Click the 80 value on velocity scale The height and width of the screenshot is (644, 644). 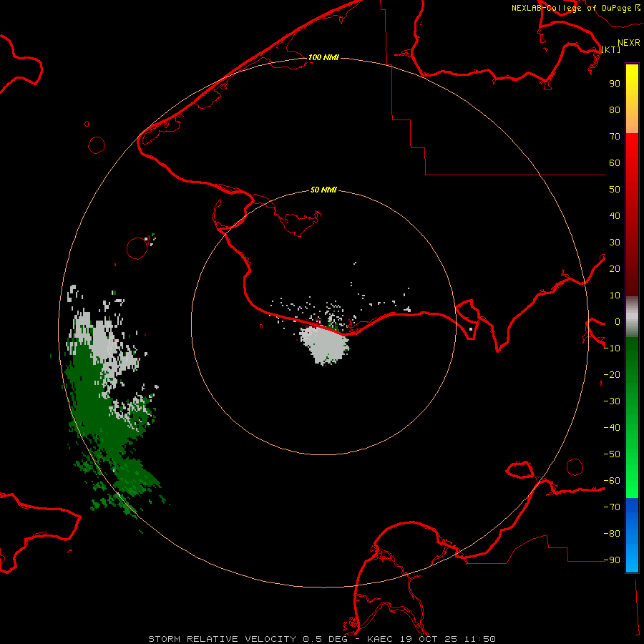[x=615, y=109]
